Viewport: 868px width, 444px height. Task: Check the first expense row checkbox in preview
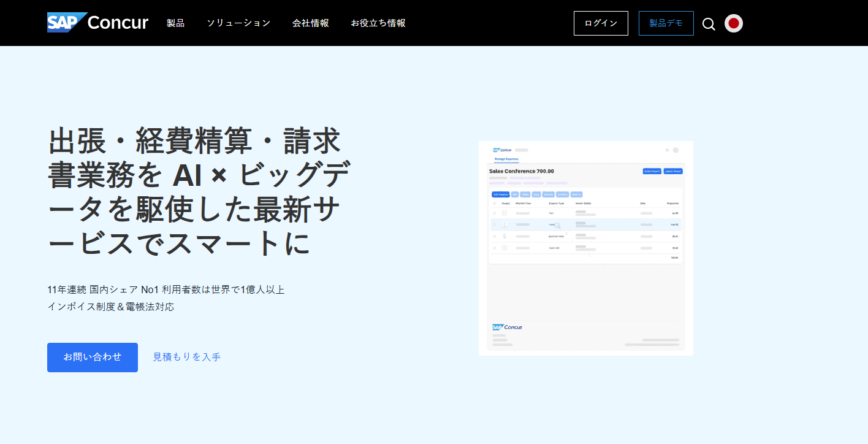[495, 213]
